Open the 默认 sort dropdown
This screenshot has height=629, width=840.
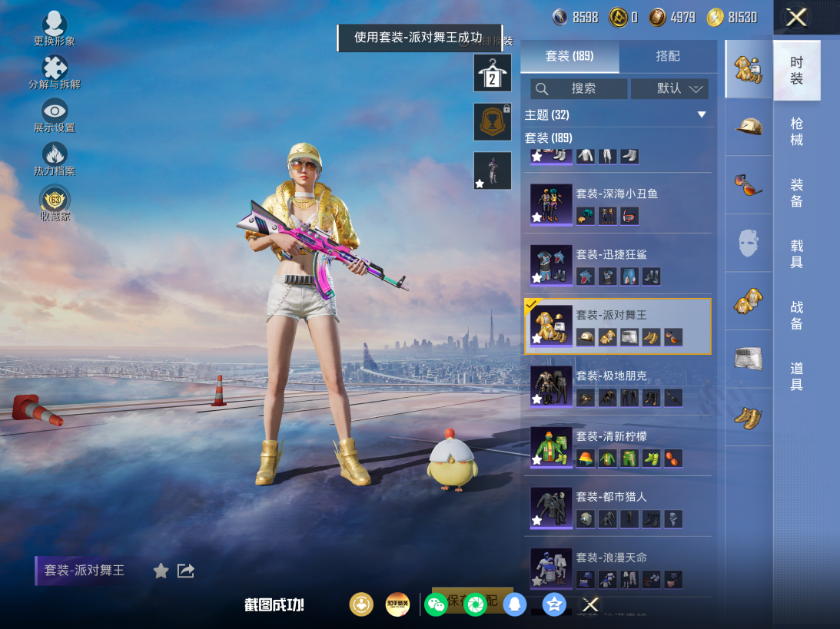click(669, 88)
